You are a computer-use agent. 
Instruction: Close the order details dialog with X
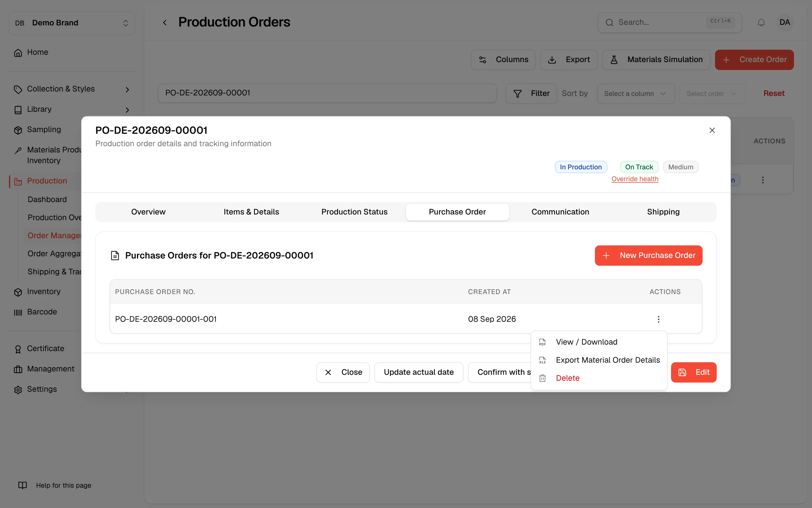pyautogui.click(x=712, y=130)
